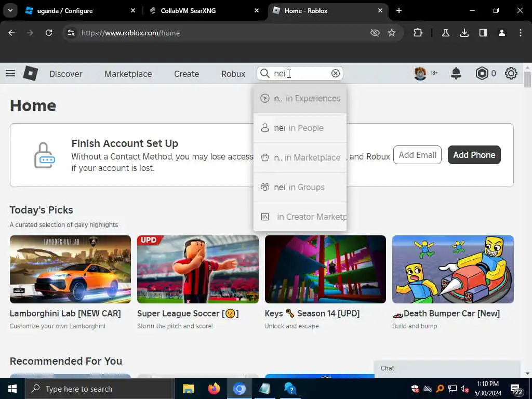Image resolution: width=532 pixels, height=399 pixels.
Task: Bookmark this page with the star icon
Action: pos(392,33)
